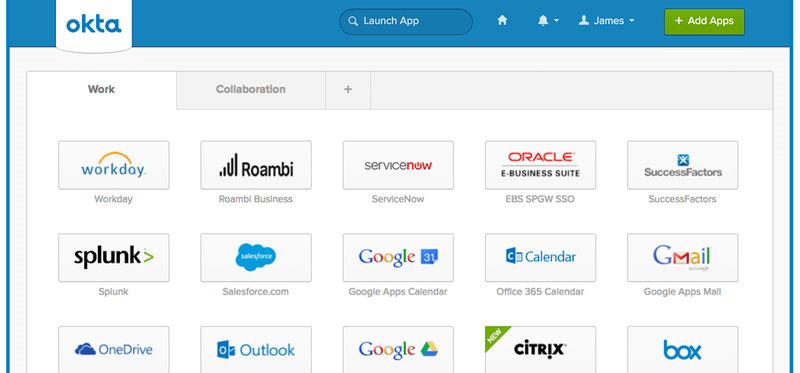800x373 pixels.
Task: Click the Splunk label text
Action: [113, 292]
